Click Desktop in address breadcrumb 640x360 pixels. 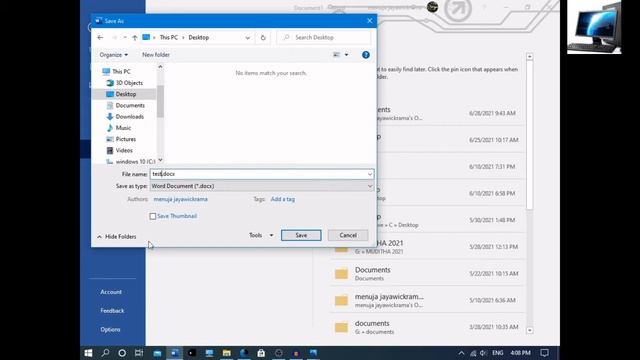pyautogui.click(x=199, y=38)
